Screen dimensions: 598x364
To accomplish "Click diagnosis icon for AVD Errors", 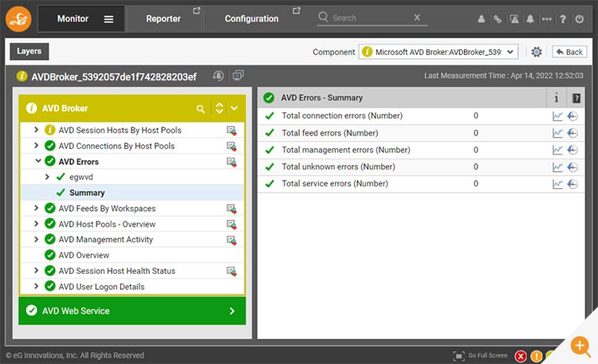I will point(231,162).
